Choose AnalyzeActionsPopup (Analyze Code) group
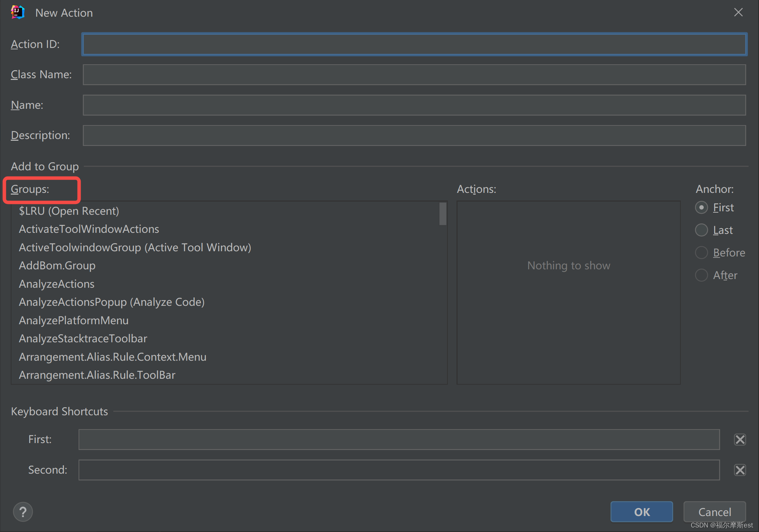The height and width of the screenshot is (532, 759). pyautogui.click(x=112, y=302)
